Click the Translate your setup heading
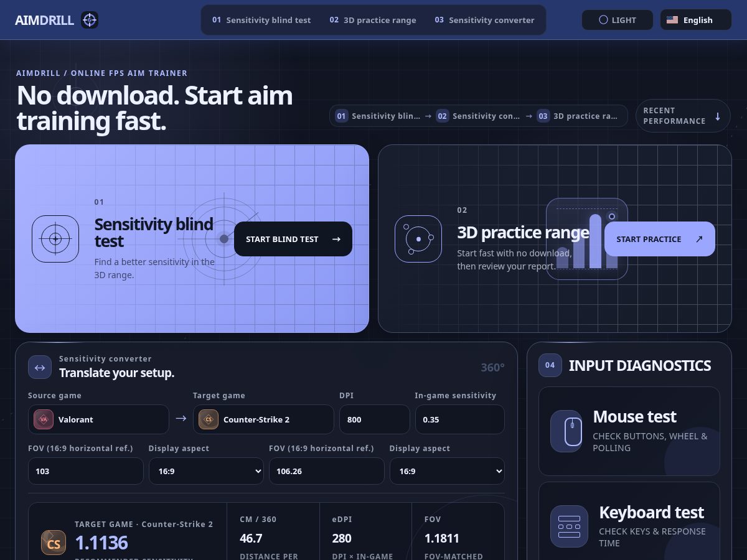The image size is (747, 560). [x=116, y=373]
